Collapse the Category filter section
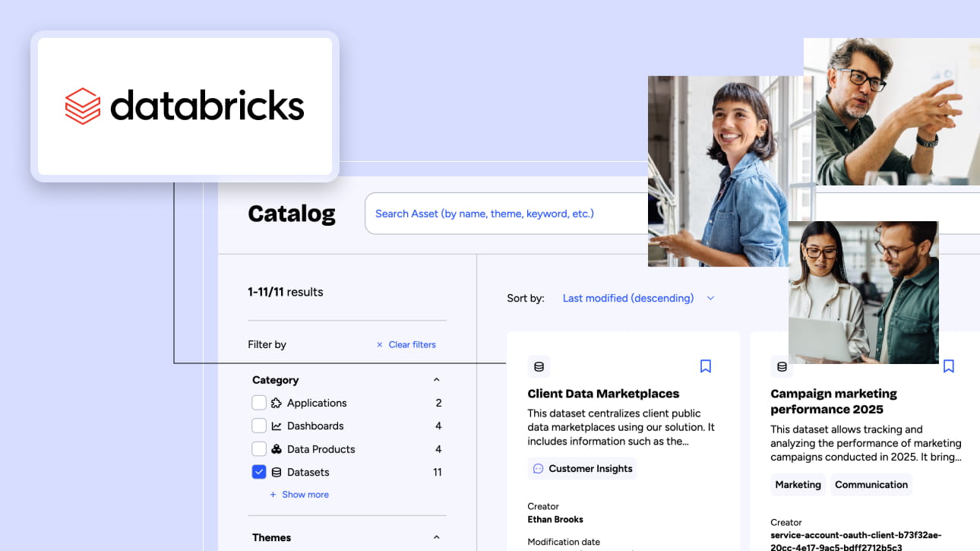 click(x=436, y=380)
